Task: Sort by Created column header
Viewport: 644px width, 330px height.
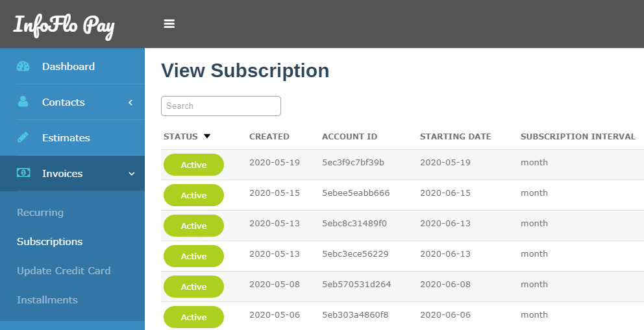Action: click(269, 137)
